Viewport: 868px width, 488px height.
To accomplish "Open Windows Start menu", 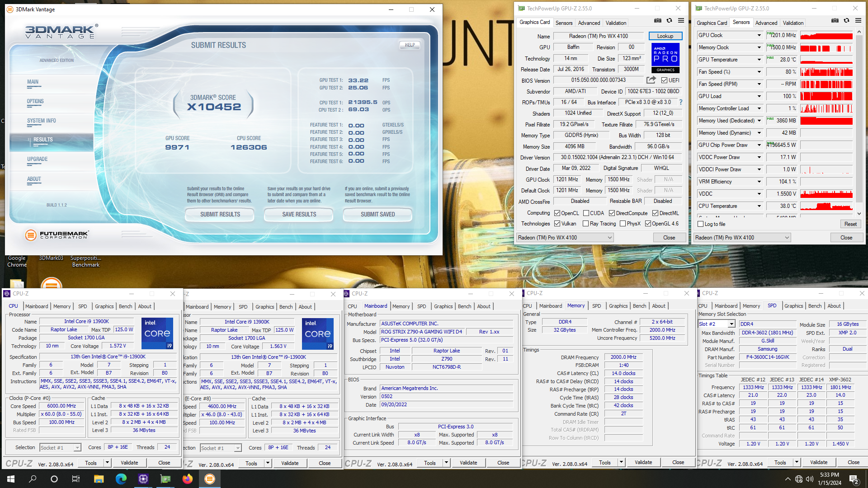I will point(11,479).
